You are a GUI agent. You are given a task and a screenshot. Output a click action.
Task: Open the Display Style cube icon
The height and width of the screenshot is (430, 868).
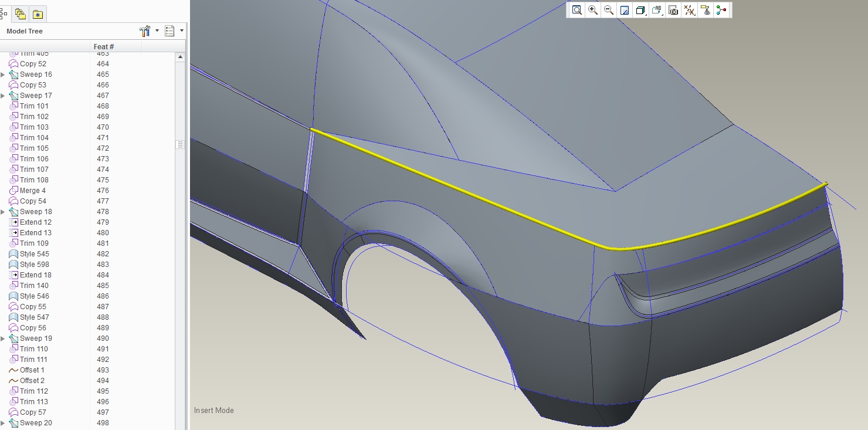coord(640,10)
